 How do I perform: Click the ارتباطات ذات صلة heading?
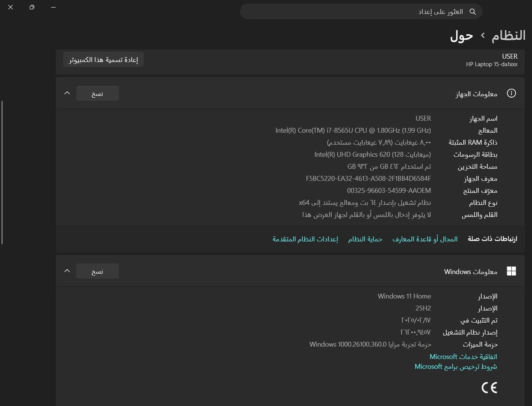492,239
